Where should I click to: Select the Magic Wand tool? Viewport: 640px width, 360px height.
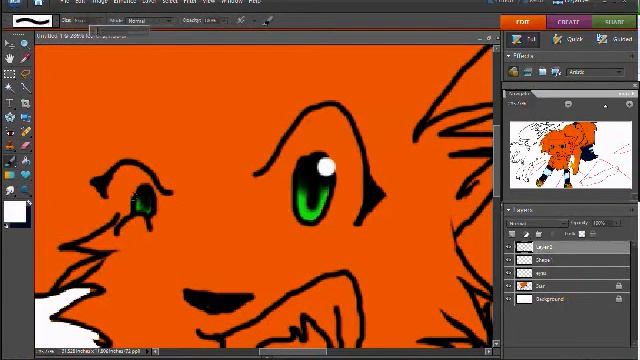(x=9, y=88)
